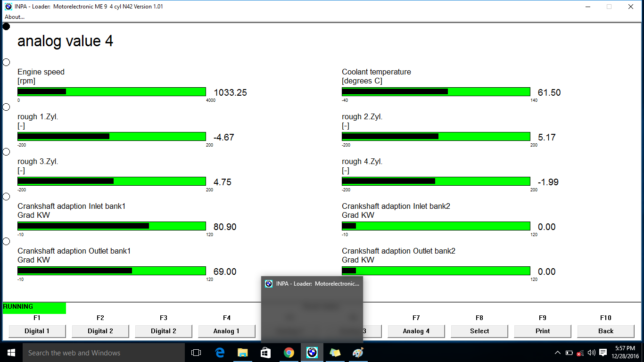Click the Inlet bank1 adaption bar
644x362 pixels.
click(x=112, y=226)
